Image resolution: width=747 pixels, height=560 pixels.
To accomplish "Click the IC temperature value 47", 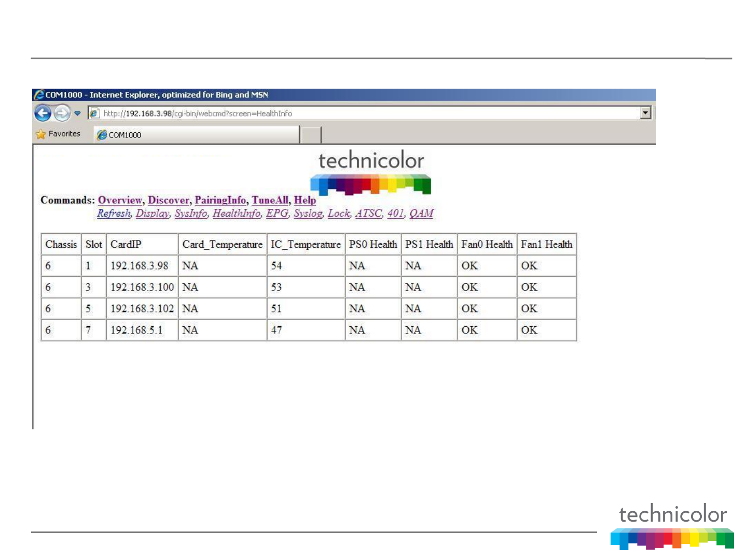I will 306,330.
